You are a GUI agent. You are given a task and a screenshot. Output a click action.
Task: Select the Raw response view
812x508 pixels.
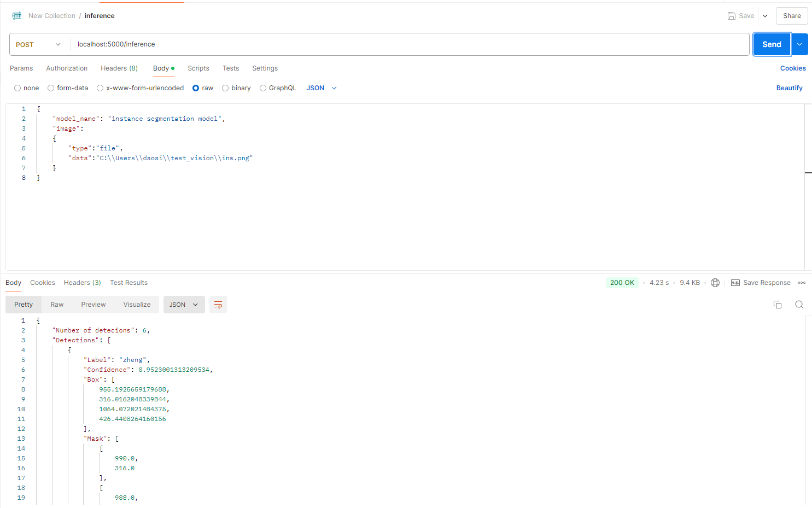point(57,305)
